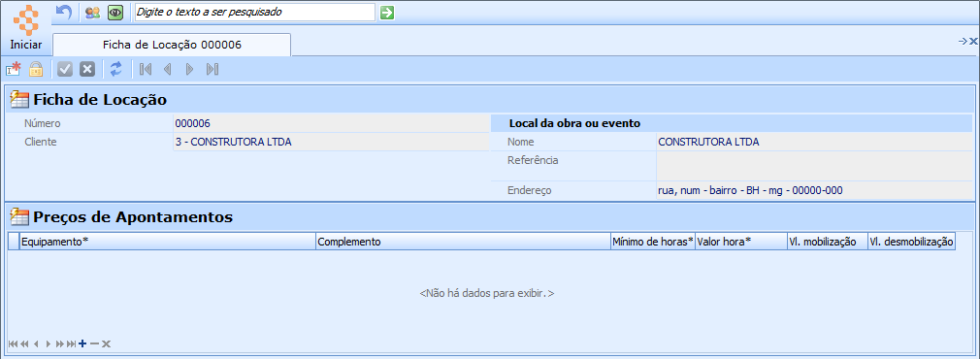Remove row with the minus icon

pos(94,344)
